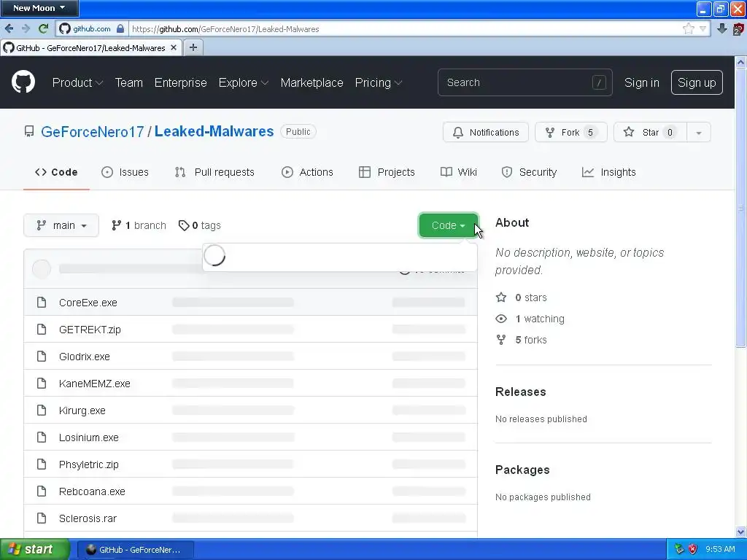The image size is (747, 560).
Task: Open the Enterprise link
Action: coord(181,83)
